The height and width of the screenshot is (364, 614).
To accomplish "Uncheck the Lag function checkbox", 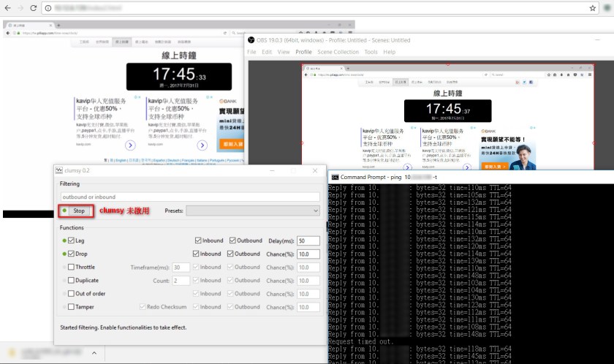I will tap(71, 240).
